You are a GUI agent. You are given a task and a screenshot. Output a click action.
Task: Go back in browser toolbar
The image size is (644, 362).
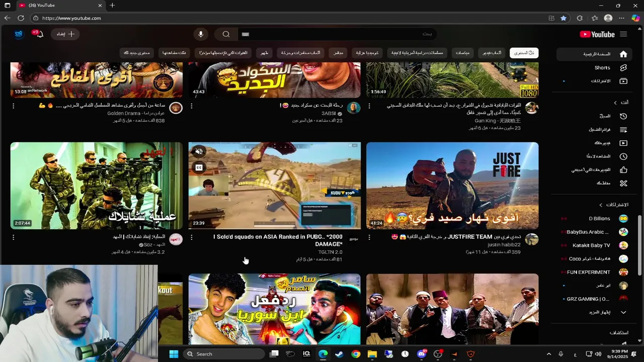point(7,18)
